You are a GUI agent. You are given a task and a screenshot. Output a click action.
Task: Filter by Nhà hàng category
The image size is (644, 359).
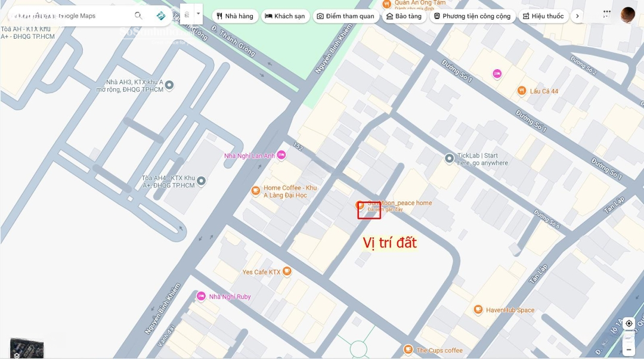click(x=235, y=16)
